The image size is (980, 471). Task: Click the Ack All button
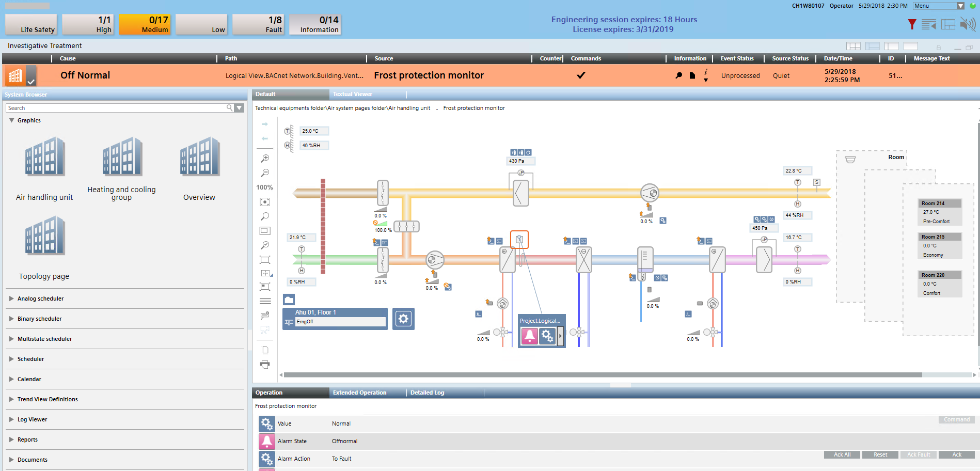click(x=842, y=454)
